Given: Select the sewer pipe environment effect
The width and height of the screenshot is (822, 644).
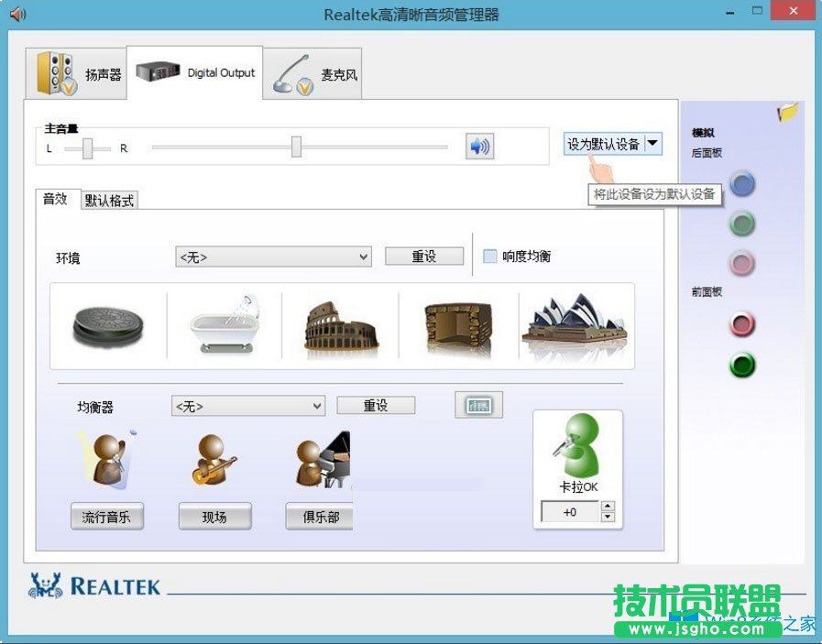Looking at the screenshot, I should click(x=107, y=325).
